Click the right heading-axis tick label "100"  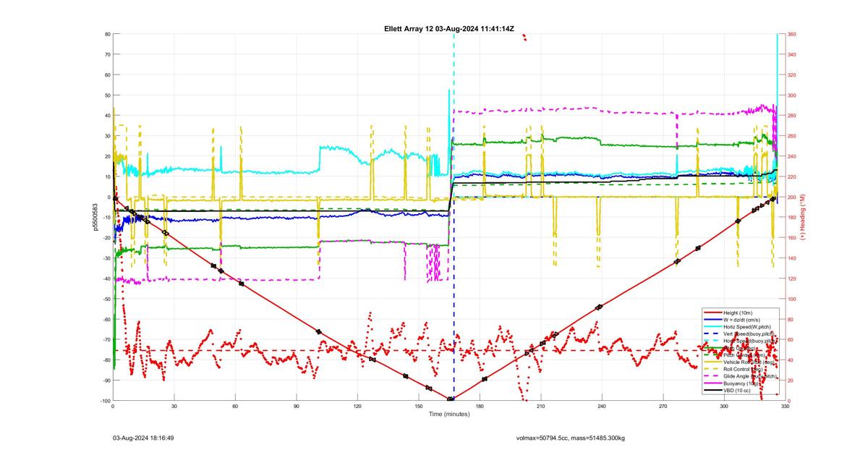click(793, 299)
